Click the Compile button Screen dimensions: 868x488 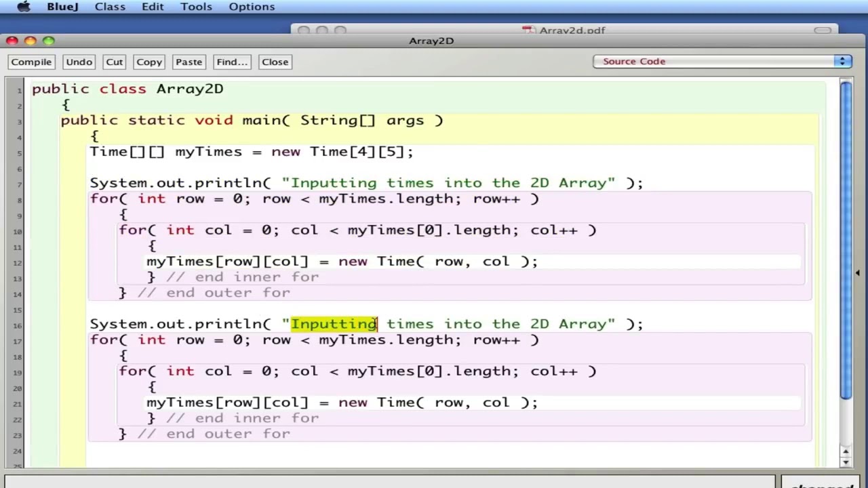(x=31, y=62)
